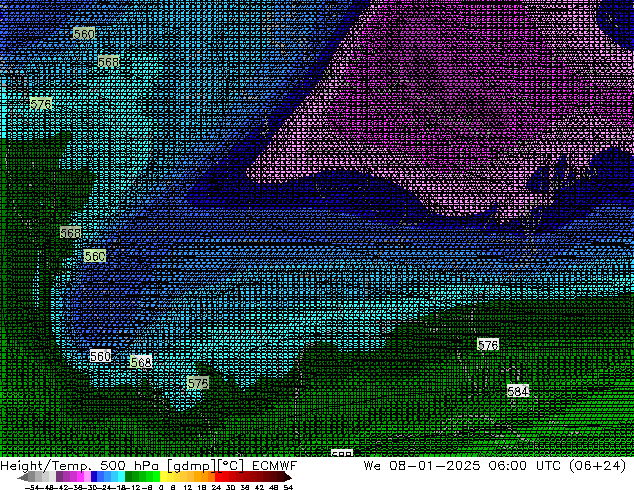
Task: Click the 576 contour label nearest the 584 label
Action: (x=488, y=345)
